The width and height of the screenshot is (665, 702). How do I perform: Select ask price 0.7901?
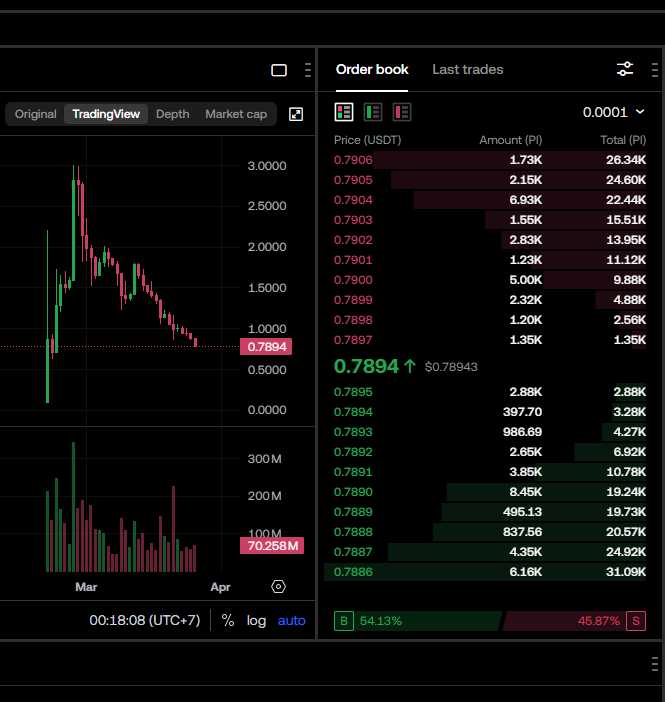pyautogui.click(x=353, y=260)
